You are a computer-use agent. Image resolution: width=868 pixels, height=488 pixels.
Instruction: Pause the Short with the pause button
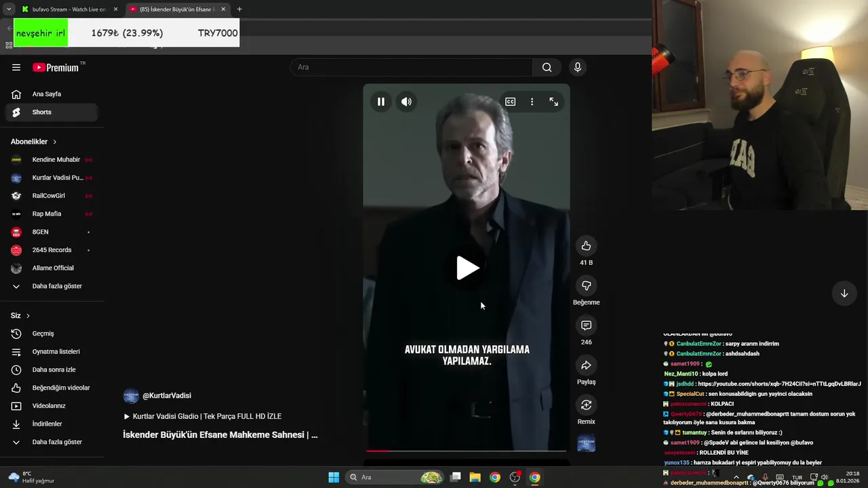point(381,102)
